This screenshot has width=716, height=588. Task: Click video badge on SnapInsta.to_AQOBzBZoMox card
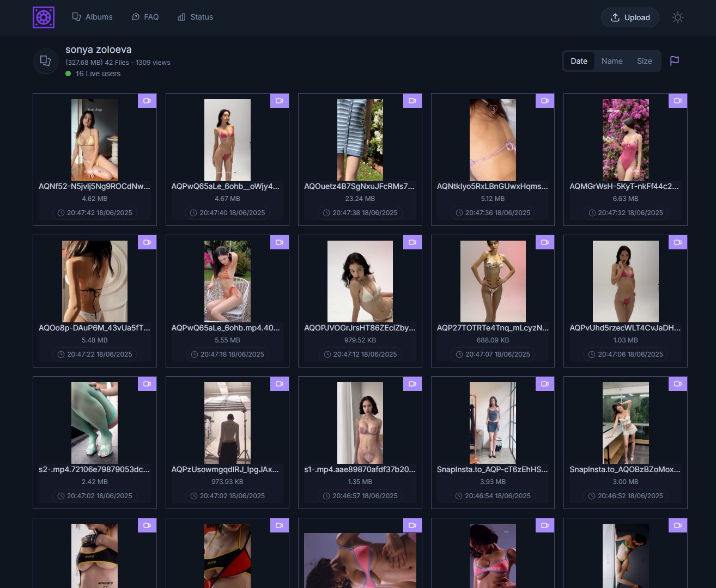click(x=677, y=384)
